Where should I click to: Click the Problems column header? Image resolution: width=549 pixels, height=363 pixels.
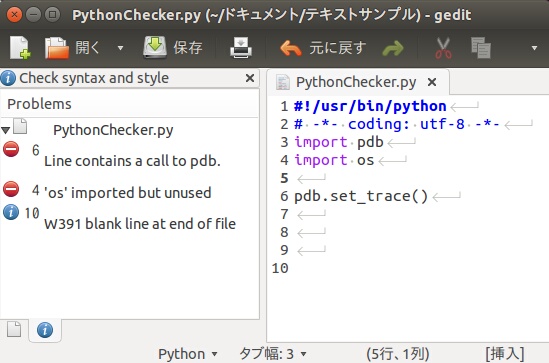point(130,104)
